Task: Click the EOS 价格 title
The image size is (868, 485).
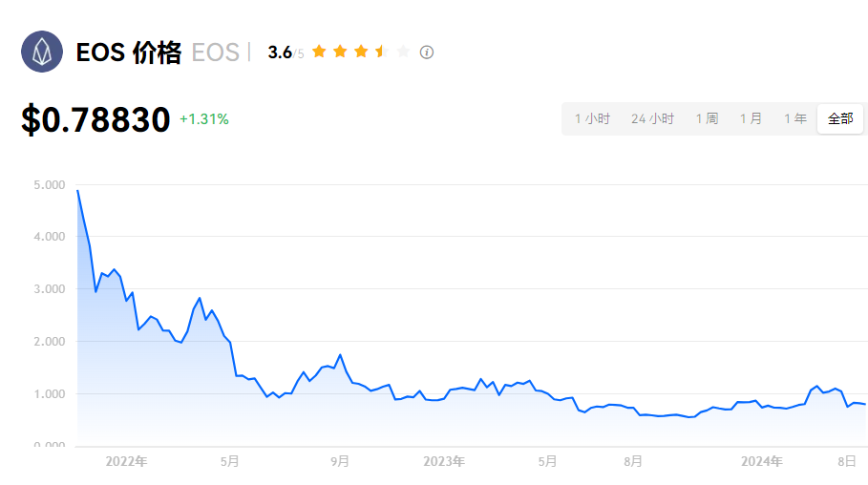Action: click(x=128, y=53)
